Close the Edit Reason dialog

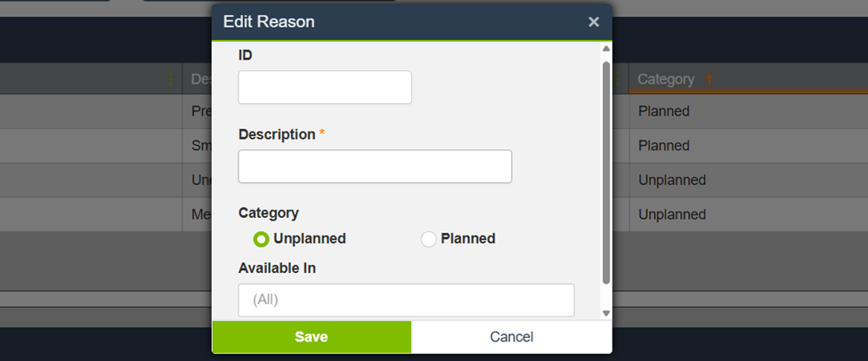(x=594, y=22)
